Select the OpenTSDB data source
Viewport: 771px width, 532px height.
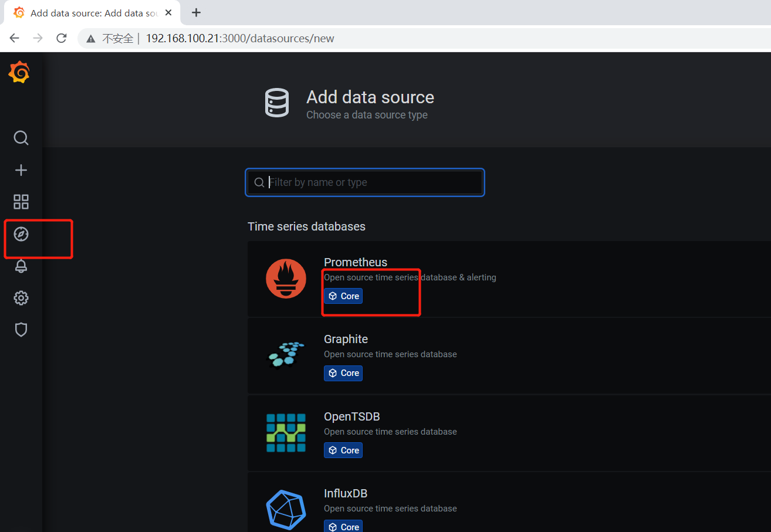(x=509, y=433)
